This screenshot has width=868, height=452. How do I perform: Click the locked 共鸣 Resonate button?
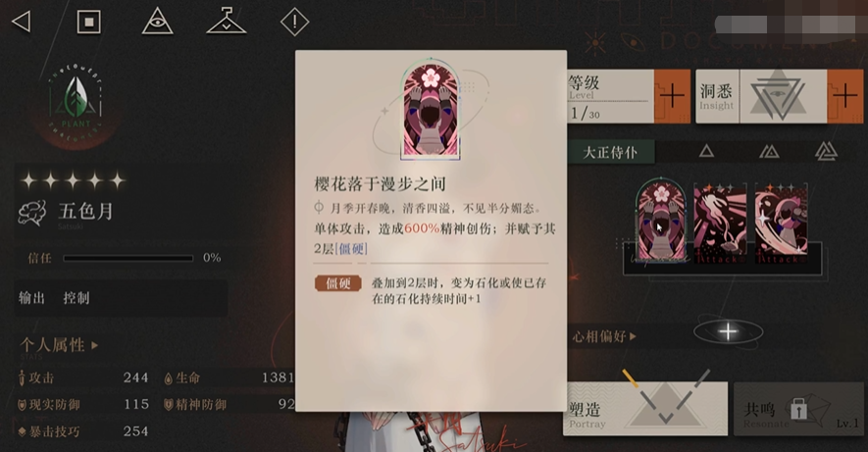coord(798,408)
